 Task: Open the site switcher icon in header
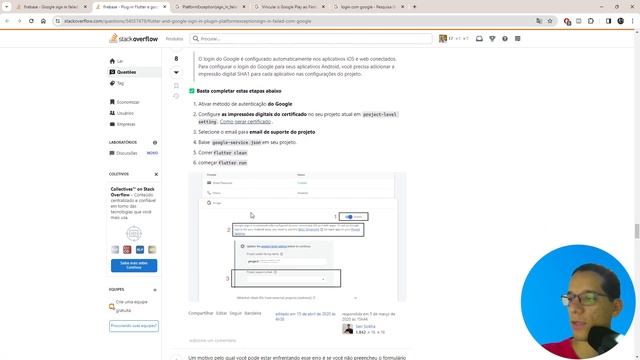pyautogui.click(x=518, y=38)
